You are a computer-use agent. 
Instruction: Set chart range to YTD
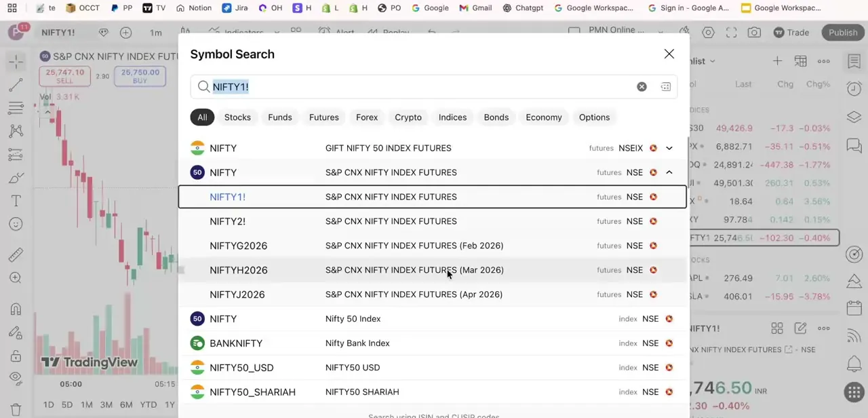tap(149, 405)
